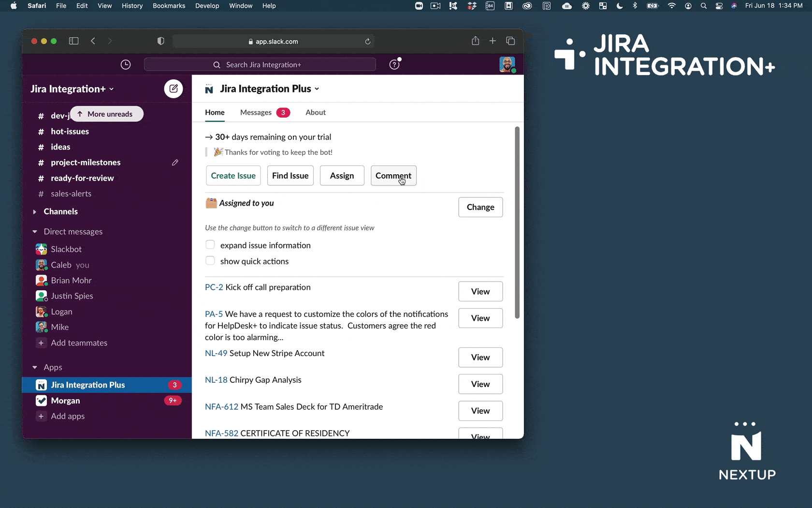
Task: Click the Safari share icon
Action: [476, 41]
